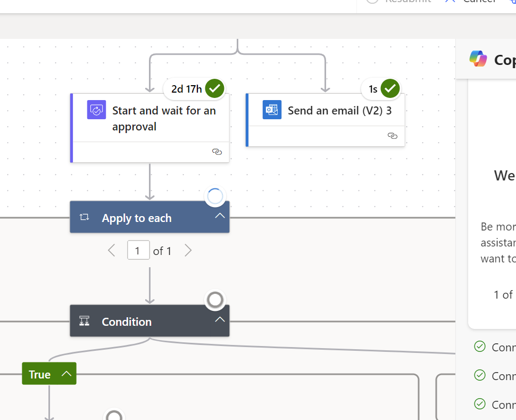Click the first green Connection checkmark in the panel
Screen dimensions: 516x420
coord(479,347)
